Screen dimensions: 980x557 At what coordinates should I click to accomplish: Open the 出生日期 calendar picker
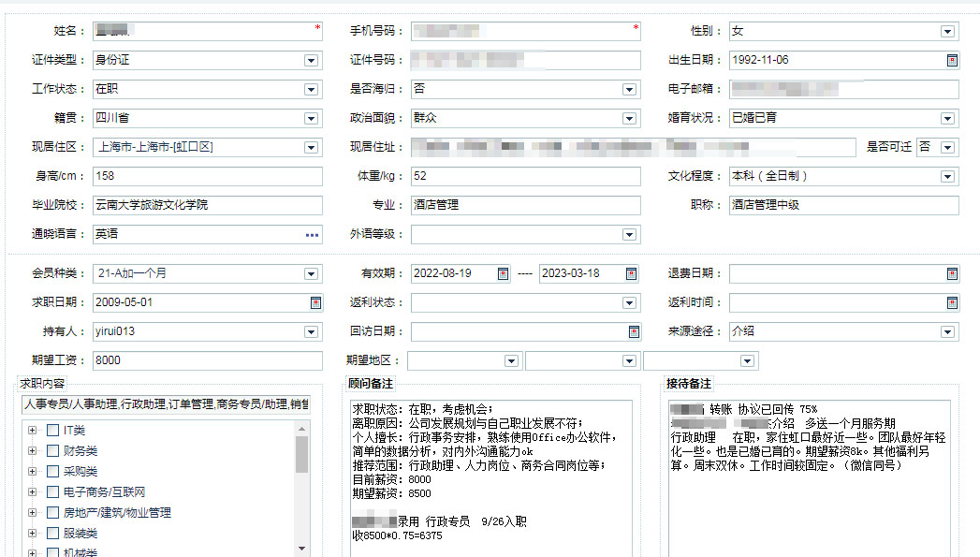pos(952,60)
